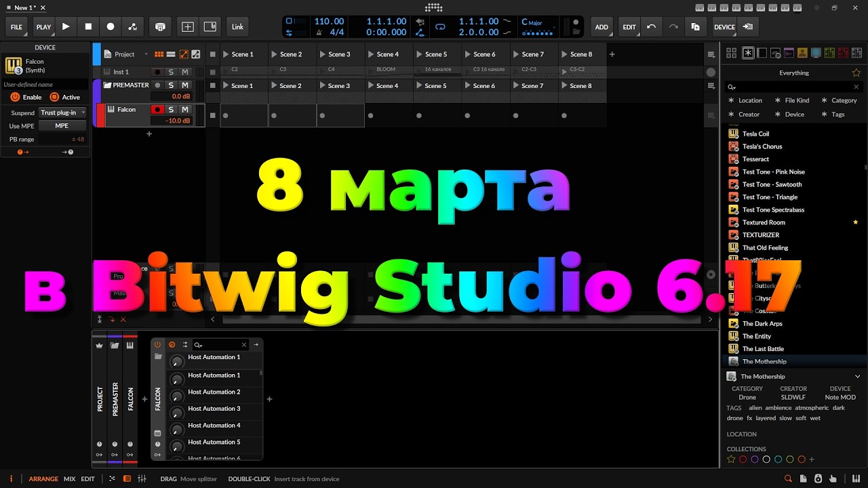Add preset to the red collection circle
Viewport: 868px width, 488px height.
pos(743,460)
